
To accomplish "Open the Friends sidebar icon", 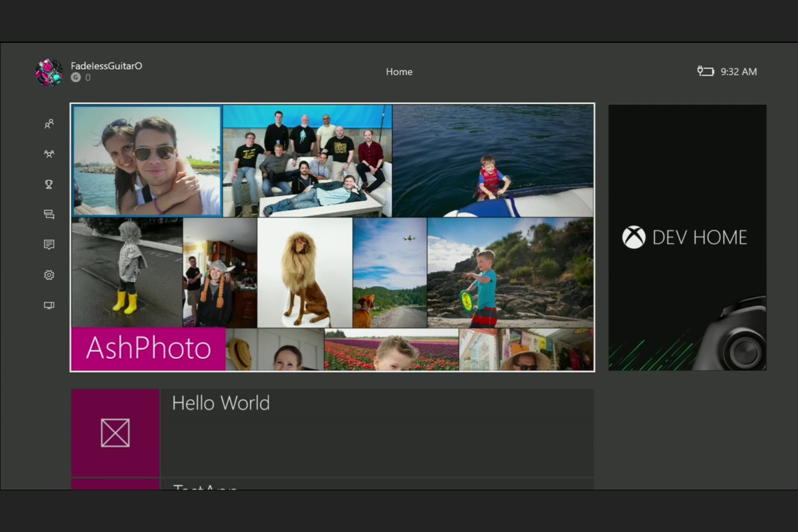I will tap(49, 124).
